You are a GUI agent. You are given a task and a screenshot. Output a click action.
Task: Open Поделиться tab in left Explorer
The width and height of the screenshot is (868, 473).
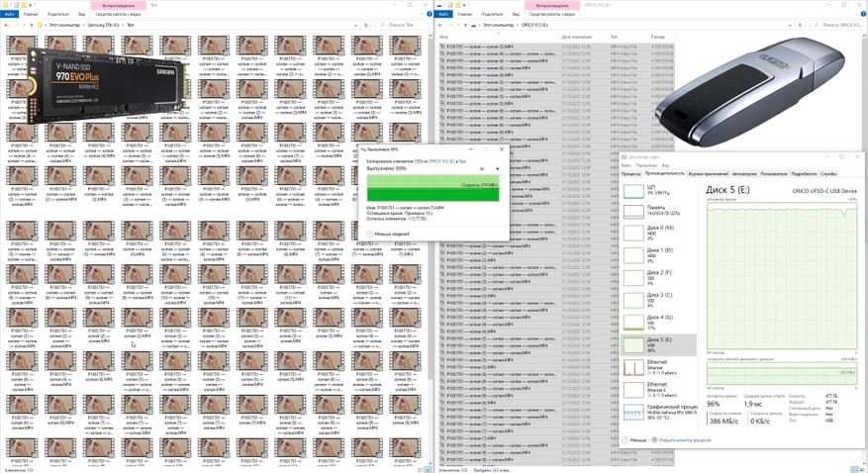[x=58, y=14]
